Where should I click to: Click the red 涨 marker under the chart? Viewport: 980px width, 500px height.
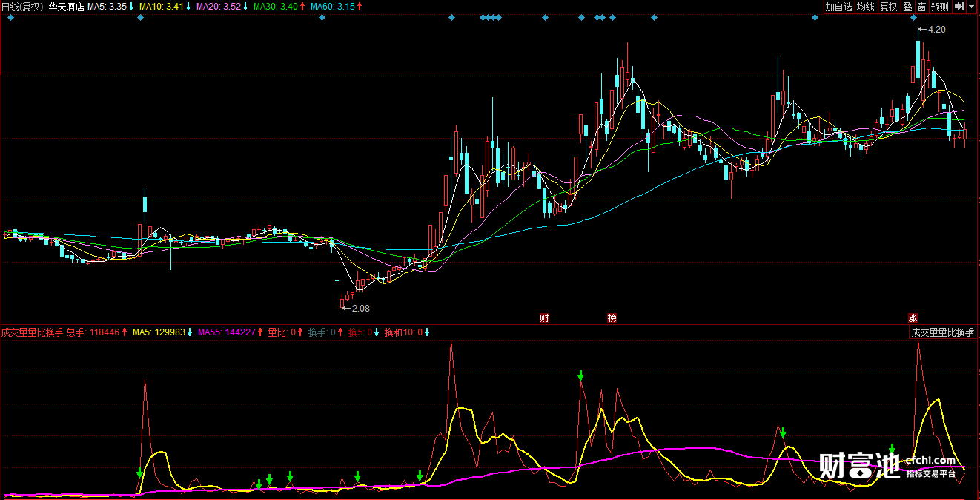[x=913, y=318]
